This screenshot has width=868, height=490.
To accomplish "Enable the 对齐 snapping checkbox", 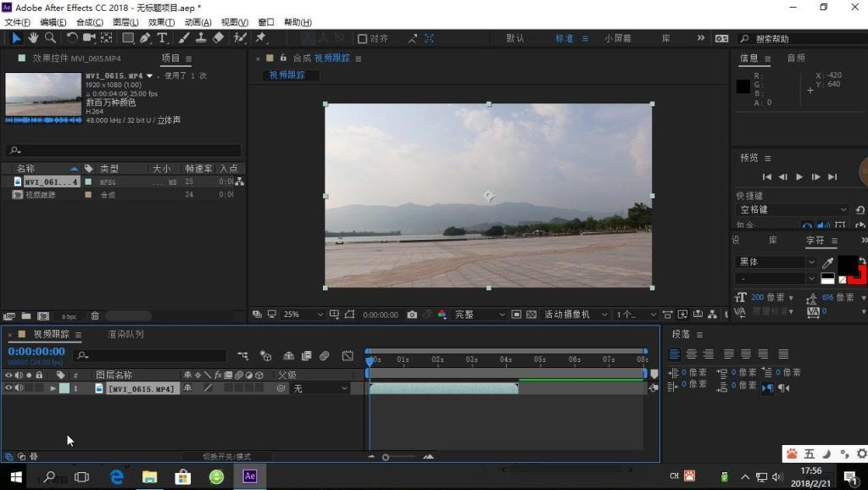I will pyautogui.click(x=363, y=38).
